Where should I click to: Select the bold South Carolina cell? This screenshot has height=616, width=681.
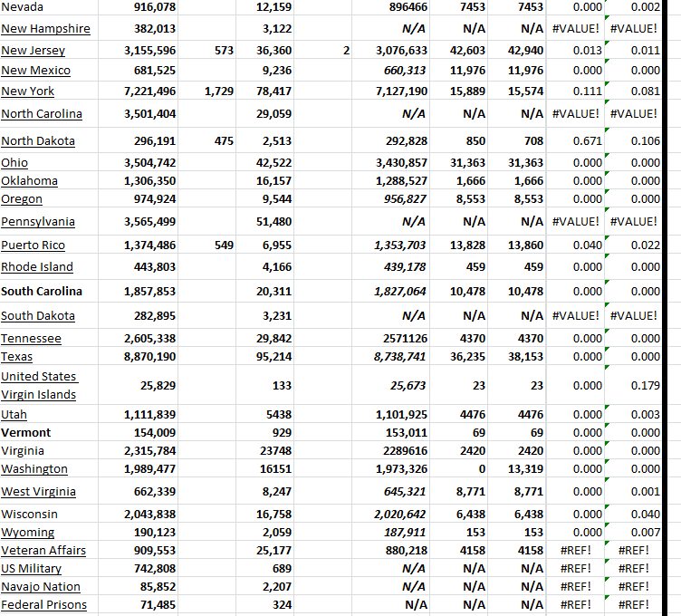click(49, 291)
